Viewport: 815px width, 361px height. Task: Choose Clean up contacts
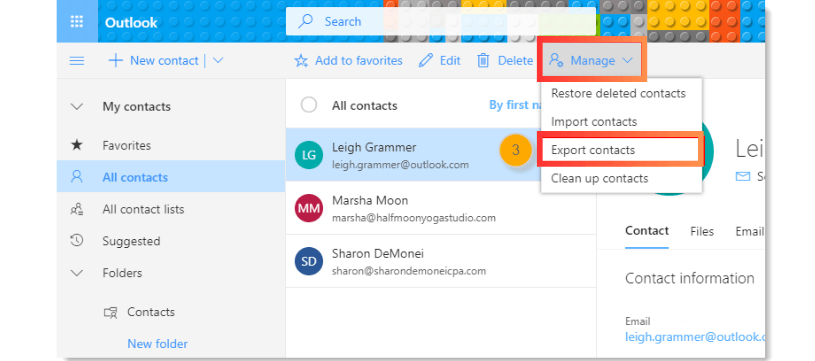(x=599, y=178)
